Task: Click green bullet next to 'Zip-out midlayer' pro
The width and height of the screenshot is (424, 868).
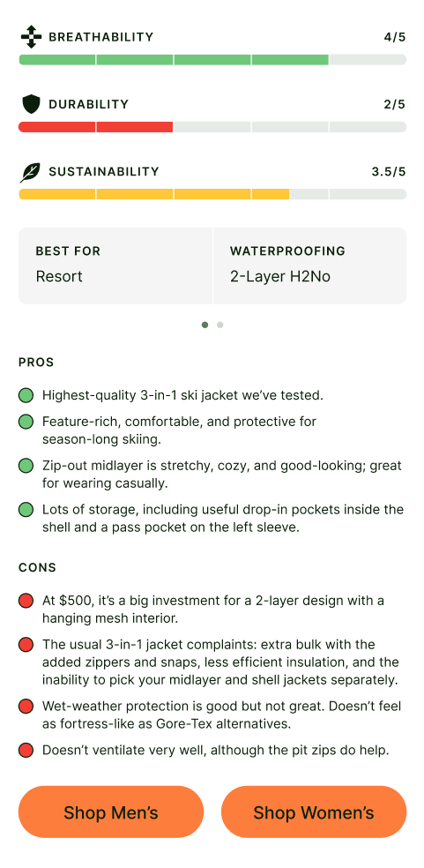Action: 26,466
